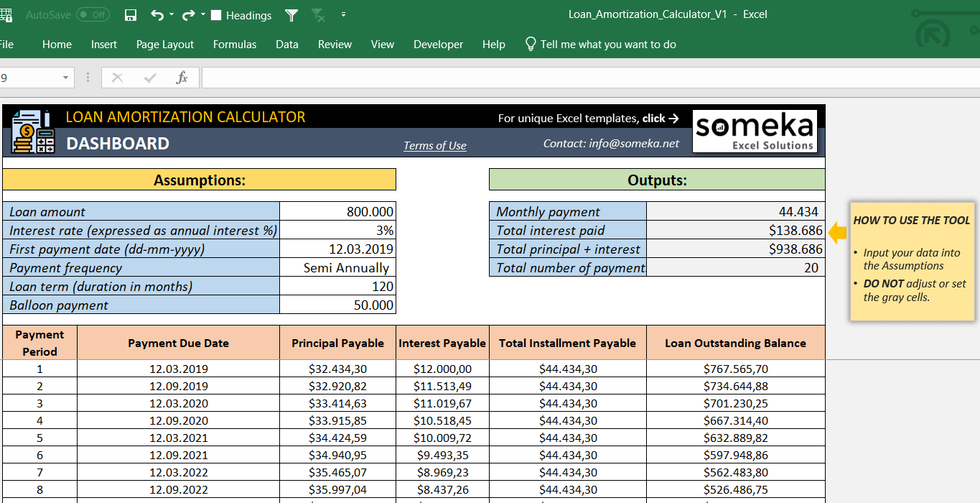Viewport: 980px width, 503px height.
Task: Select the Interest rate 3% cell
Action: click(x=337, y=231)
